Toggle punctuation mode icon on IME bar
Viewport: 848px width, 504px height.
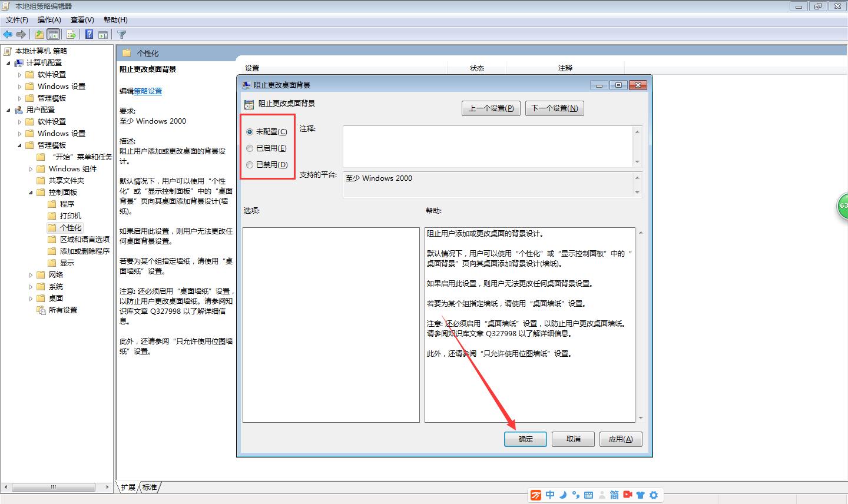pyautogui.click(x=575, y=495)
